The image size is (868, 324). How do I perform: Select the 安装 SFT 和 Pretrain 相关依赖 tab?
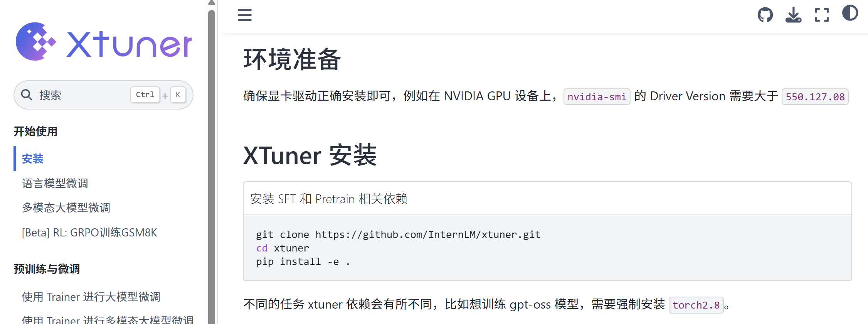(329, 199)
